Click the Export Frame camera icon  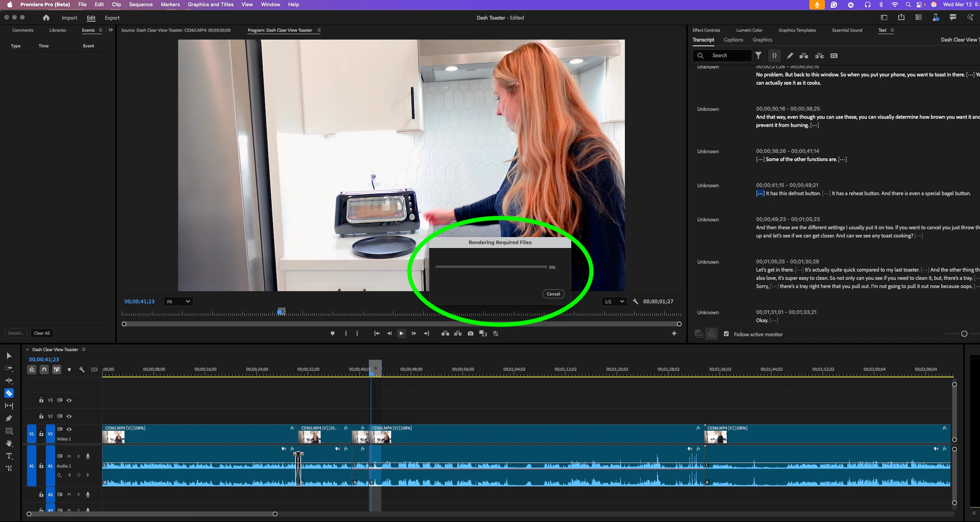point(470,333)
